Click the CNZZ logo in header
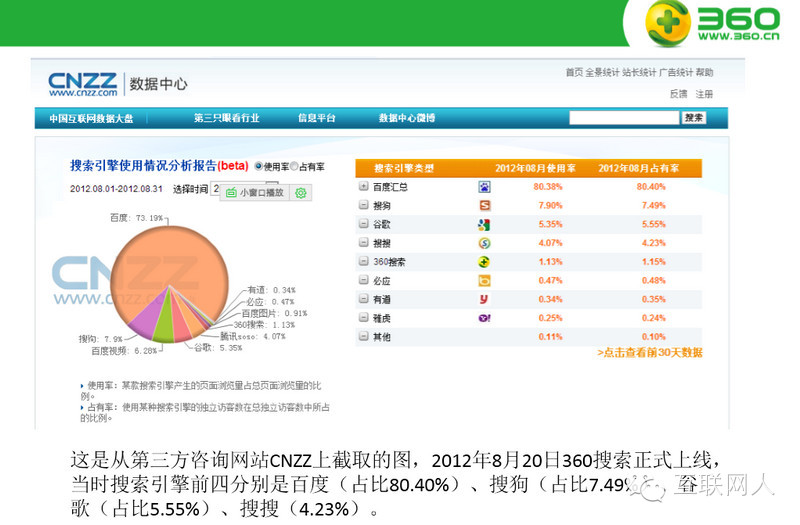 point(83,84)
